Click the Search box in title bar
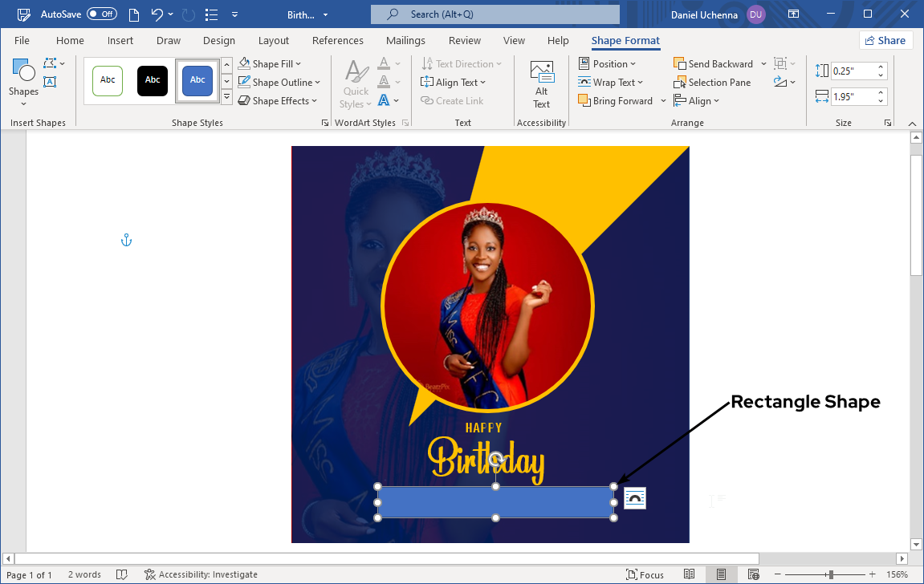924x584 pixels. (495, 14)
